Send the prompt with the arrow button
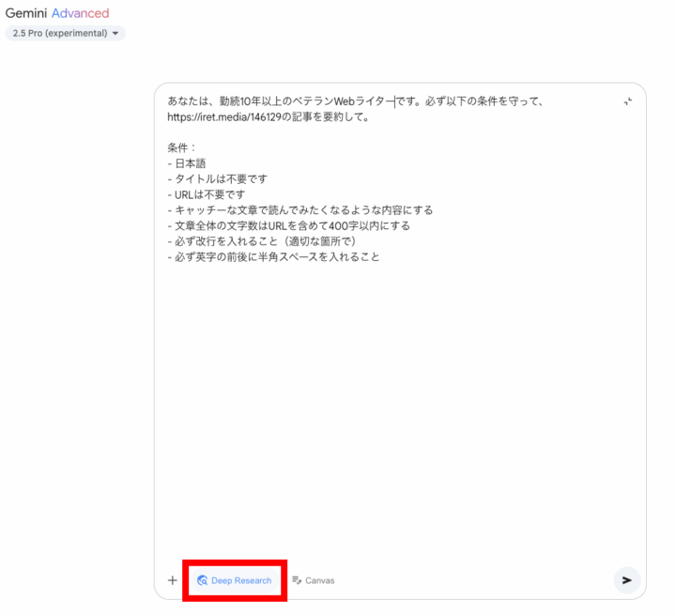 pyautogui.click(x=627, y=580)
